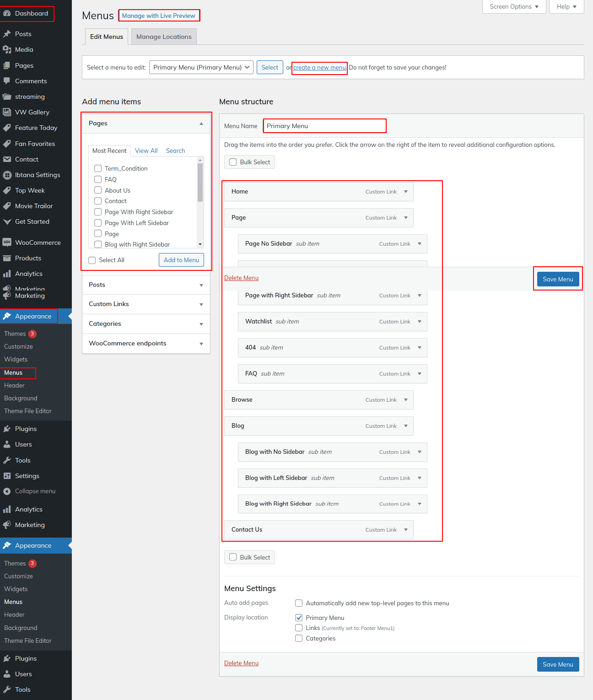The height and width of the screenshot is (700, 593).
Task: Click the Media icon in sidebar
Action: coord(7,49)
